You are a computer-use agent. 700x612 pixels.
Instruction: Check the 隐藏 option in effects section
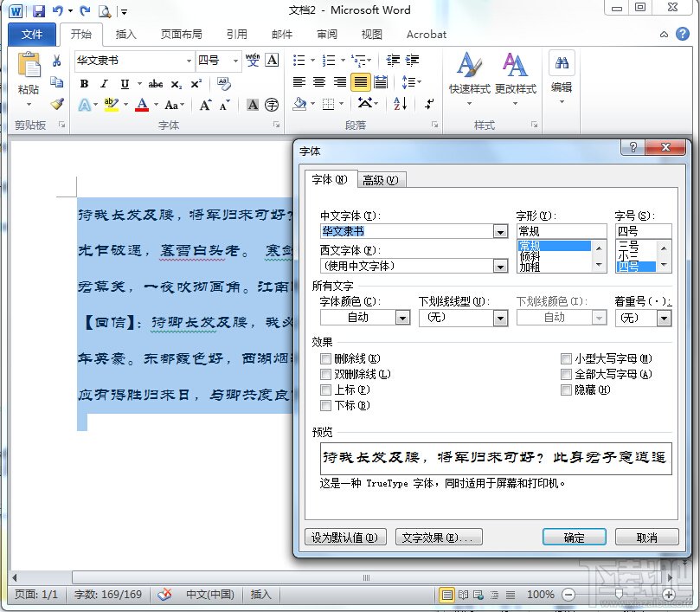(567, 390)
